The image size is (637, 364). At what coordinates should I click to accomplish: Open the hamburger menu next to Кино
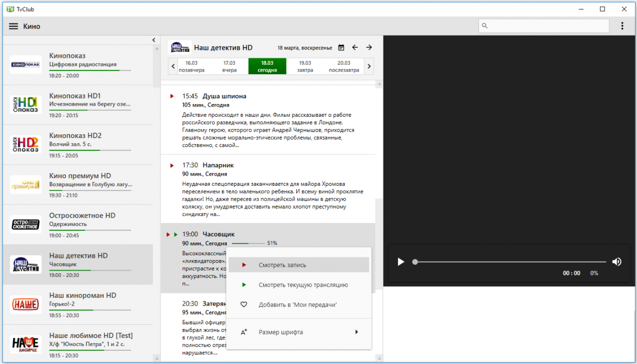click(13, 26)
